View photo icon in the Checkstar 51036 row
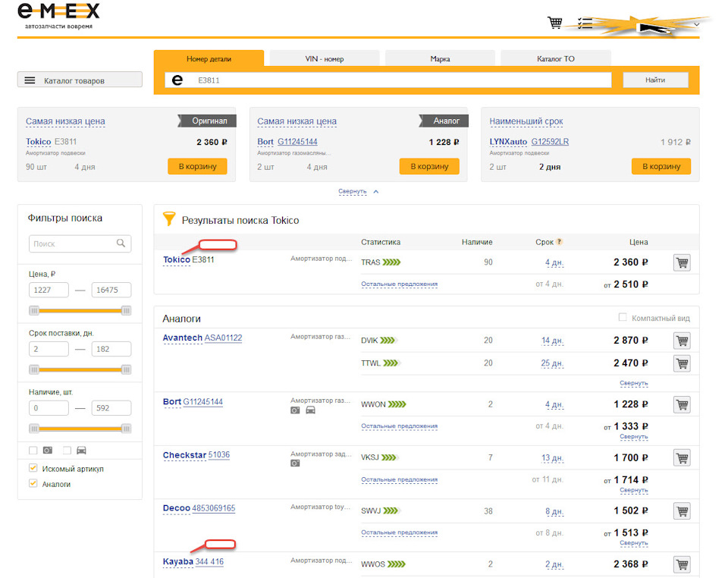The image size is (728, 578). click(x=295, y=463)
